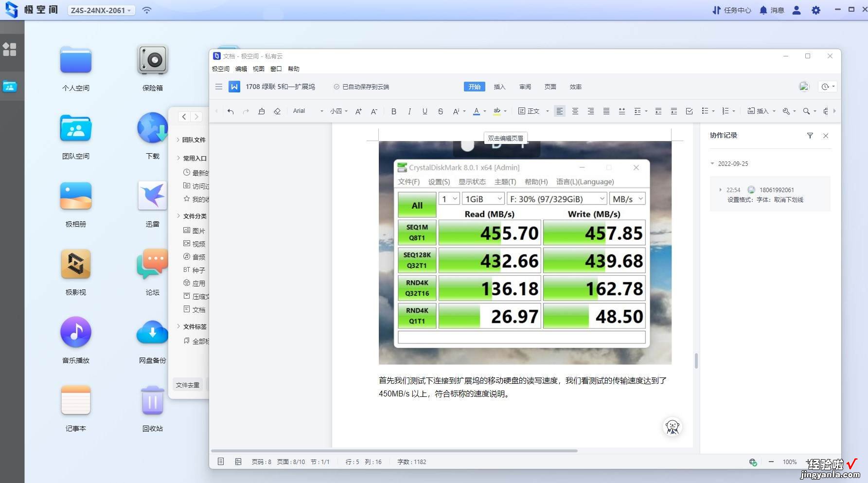Toggle bold formatting

394,111
